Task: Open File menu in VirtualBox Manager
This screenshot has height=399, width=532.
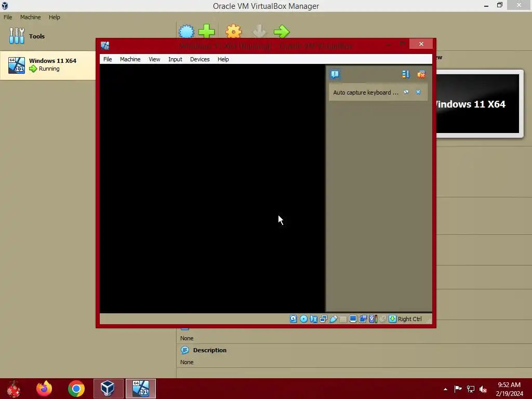Action: (8, 17)
